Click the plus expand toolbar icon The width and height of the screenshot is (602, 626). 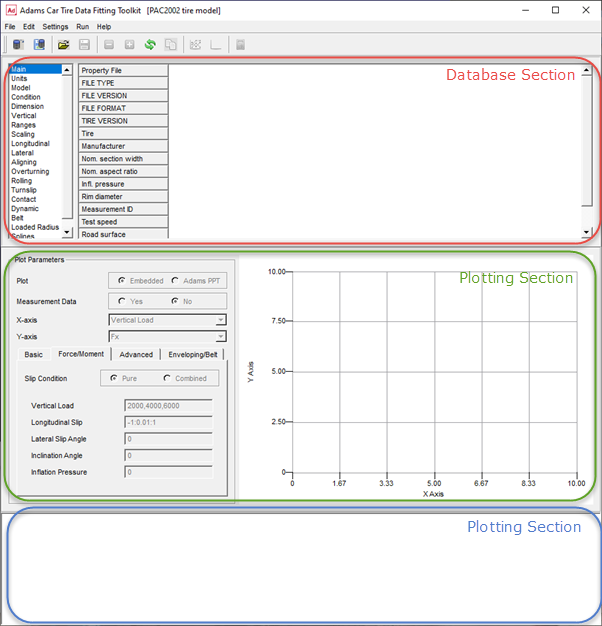(129, 45)
